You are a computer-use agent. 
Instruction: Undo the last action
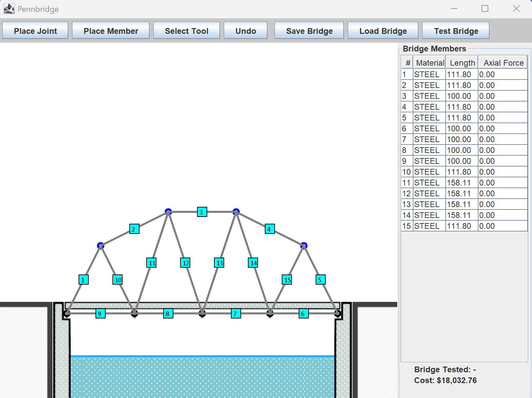coord(246,30)
